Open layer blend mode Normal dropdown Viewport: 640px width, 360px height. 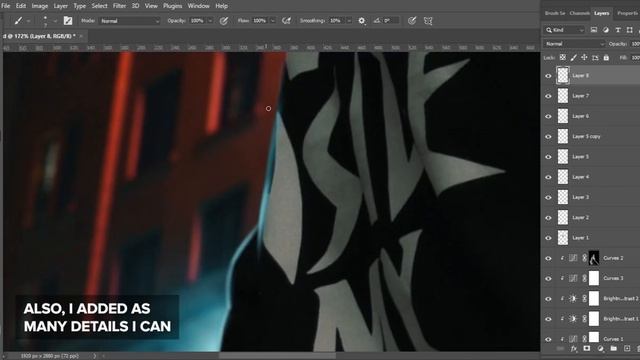[x=574, y=44]
